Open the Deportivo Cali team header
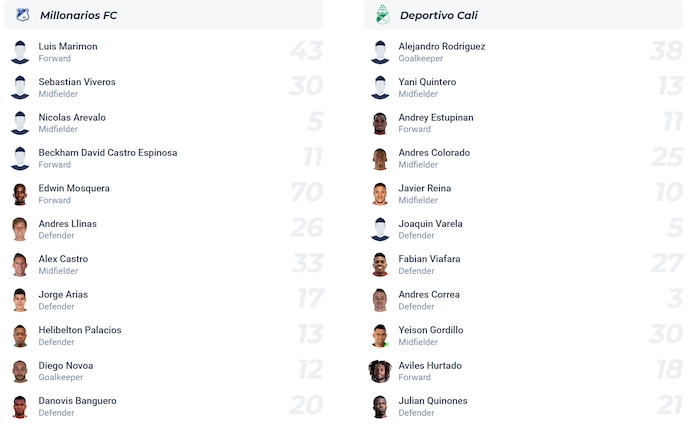 coord(440,15)
